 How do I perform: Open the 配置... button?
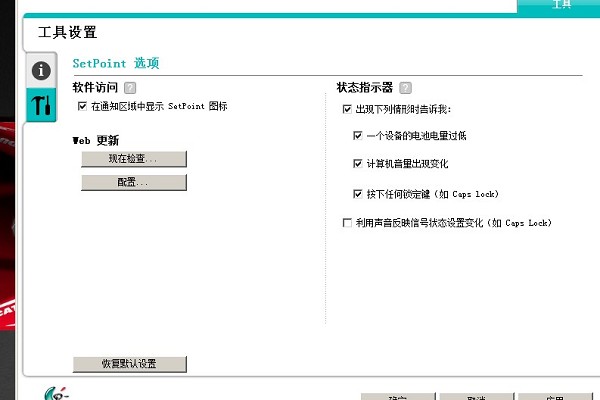tap(134, 182)
